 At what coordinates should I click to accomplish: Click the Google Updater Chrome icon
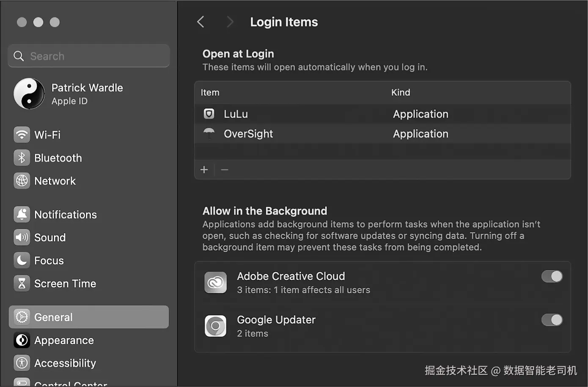(216, 326)
